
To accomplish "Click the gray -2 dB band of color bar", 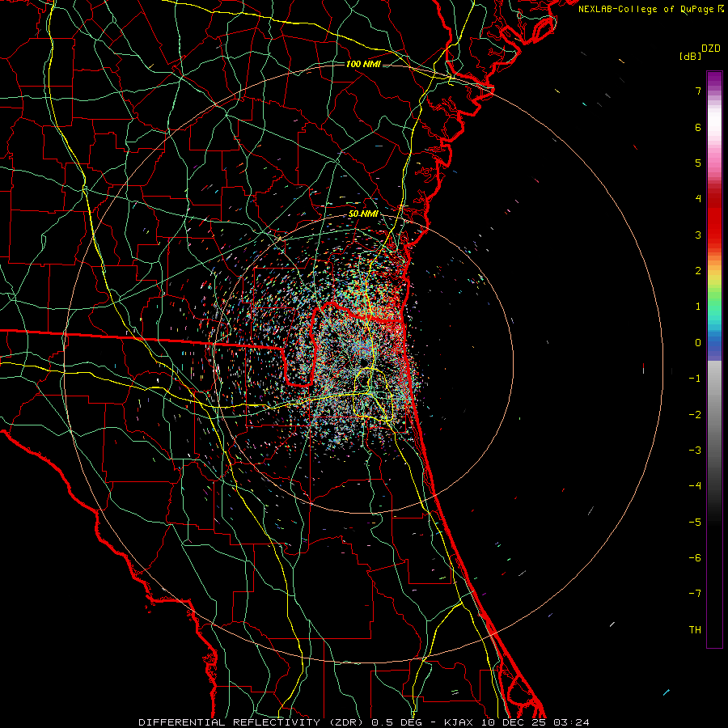I will pyautogui.click(x=714, y=414).
